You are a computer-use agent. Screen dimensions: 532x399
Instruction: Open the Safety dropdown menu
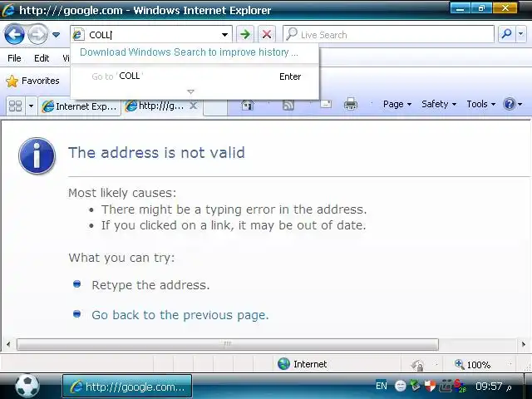click(x=439, y=104)
